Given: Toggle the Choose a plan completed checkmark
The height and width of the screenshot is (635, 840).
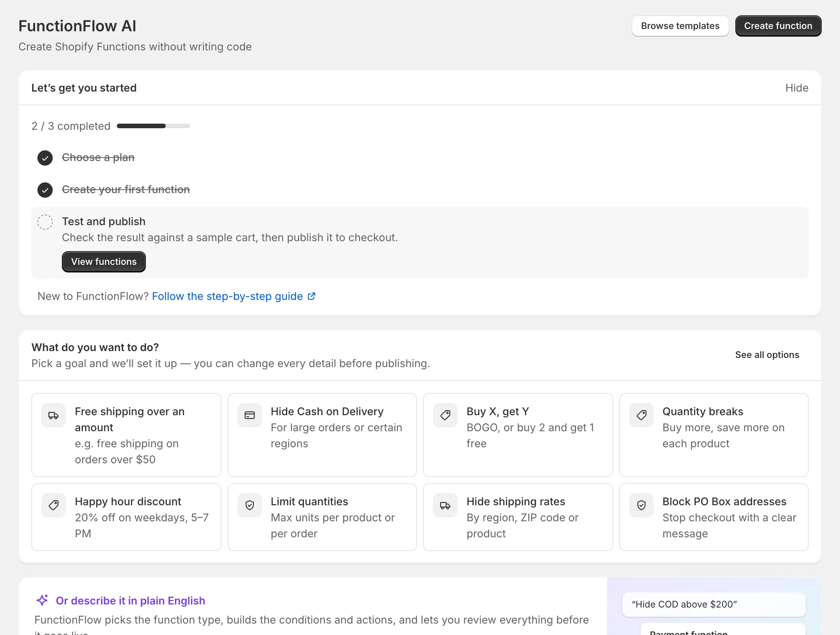Looking at the screenshot, I should click(x=45, y=158).
